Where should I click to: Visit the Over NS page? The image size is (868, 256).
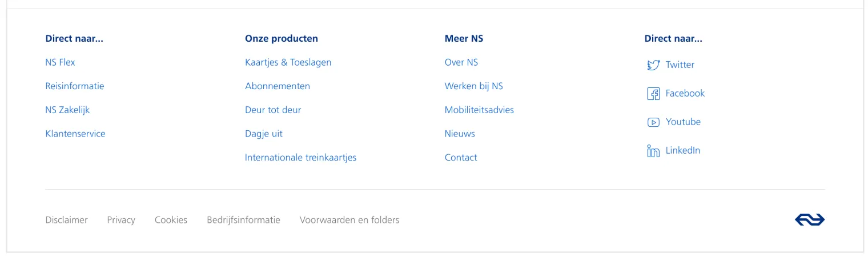pos(461,62)
